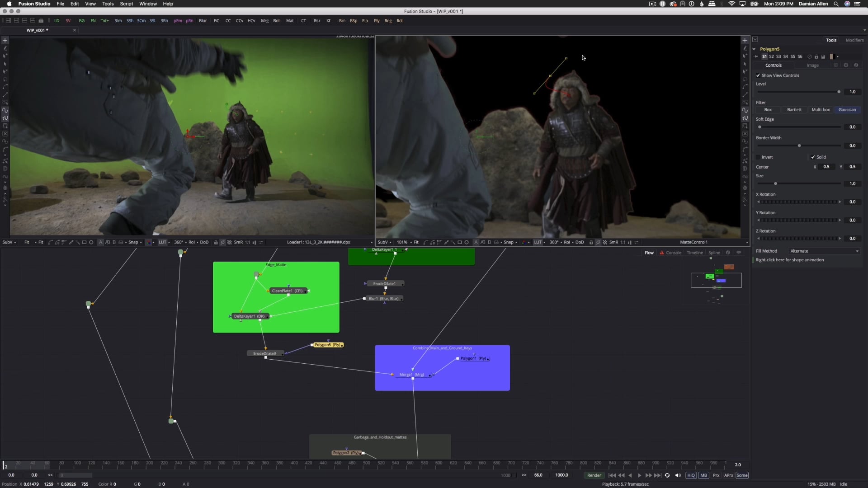Open left viewer 360° dropdown
This screenshot has height=488, width=868.
coord(180,243)
